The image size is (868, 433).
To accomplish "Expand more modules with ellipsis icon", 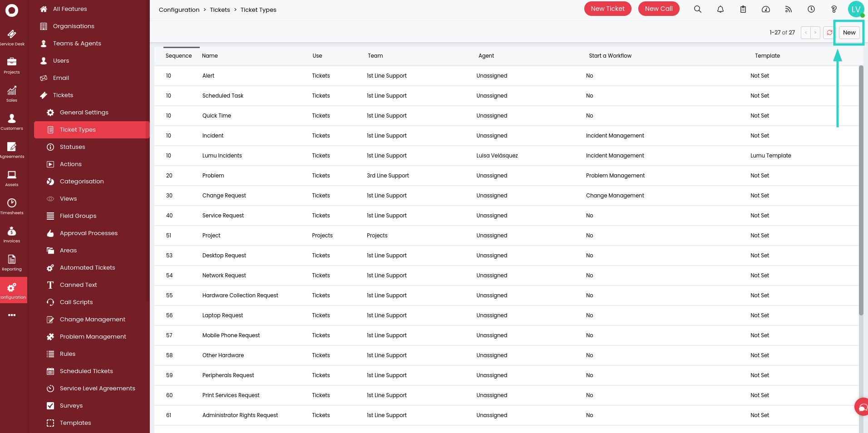I will point(12,315).
